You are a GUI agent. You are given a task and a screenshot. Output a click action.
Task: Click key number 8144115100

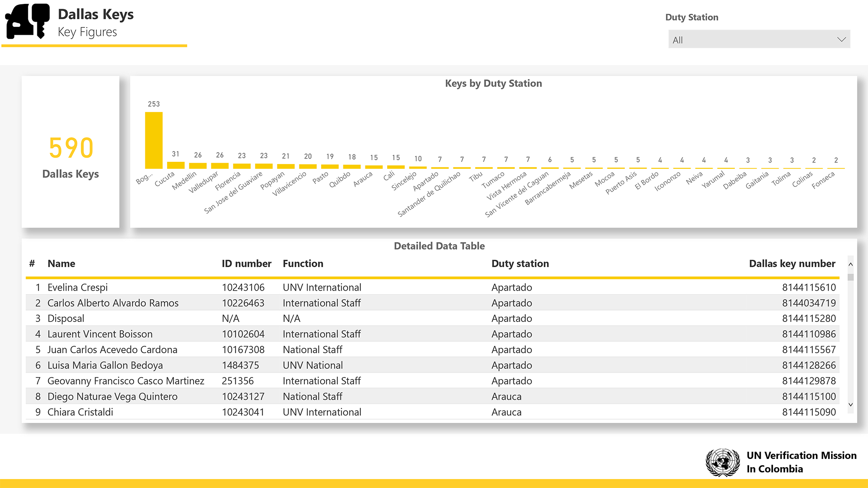click(x=809, y=397)
